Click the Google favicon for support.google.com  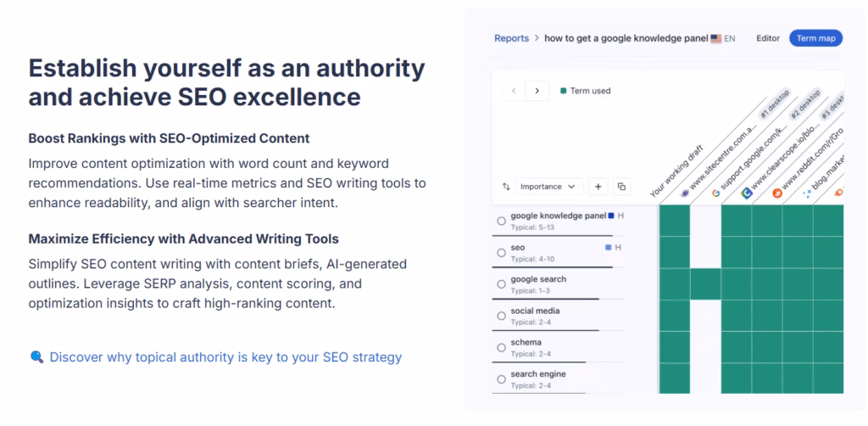tap(716, 193)
